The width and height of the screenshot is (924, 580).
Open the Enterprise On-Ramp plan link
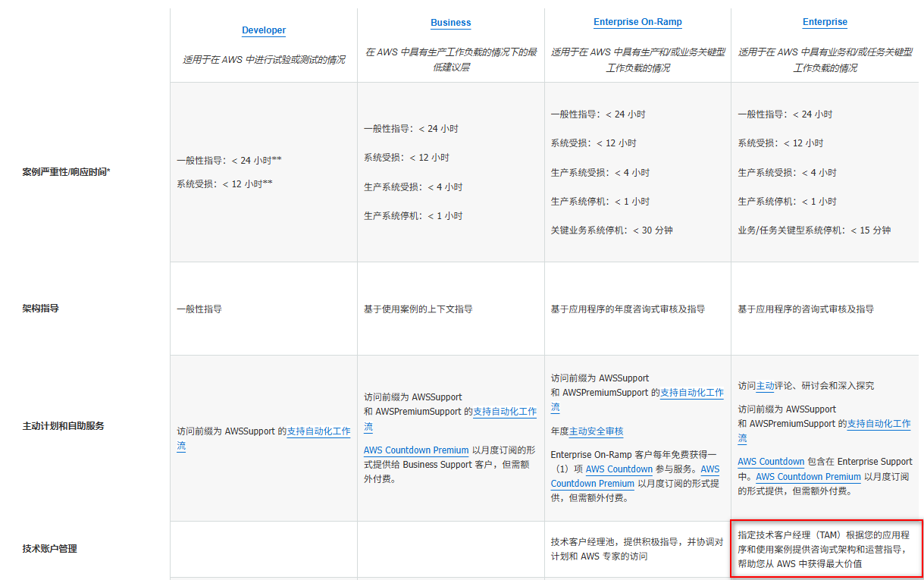pyautogui.click(x=637, y=23)
